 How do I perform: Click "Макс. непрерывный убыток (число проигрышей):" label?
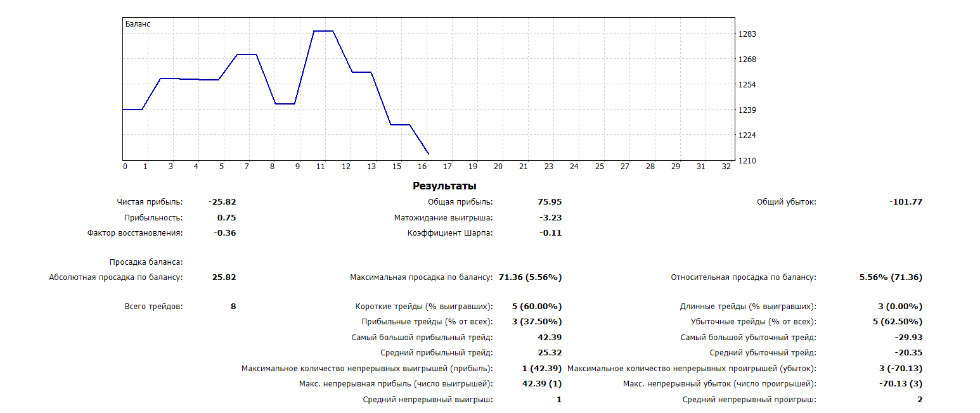coord(720,383)
